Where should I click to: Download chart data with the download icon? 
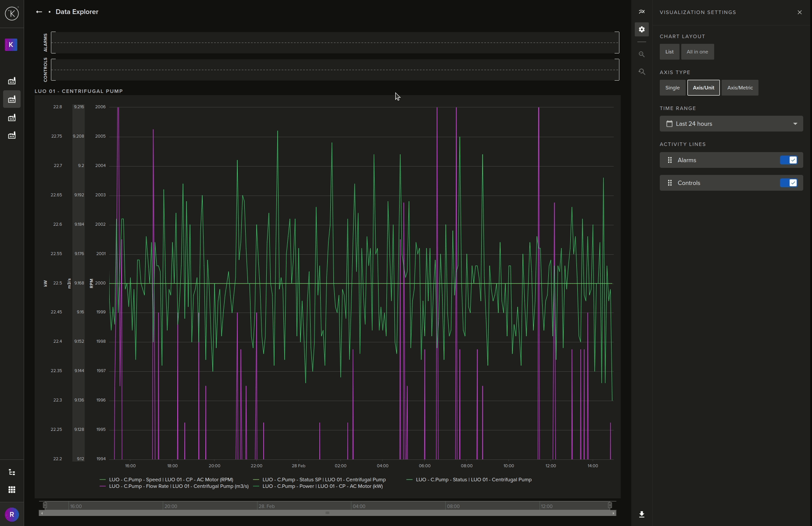click(x=642, y=514)
